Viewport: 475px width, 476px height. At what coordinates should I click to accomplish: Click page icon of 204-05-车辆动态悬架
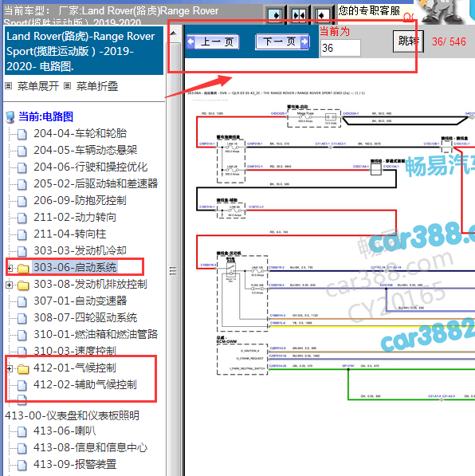[x=22, y=151]
